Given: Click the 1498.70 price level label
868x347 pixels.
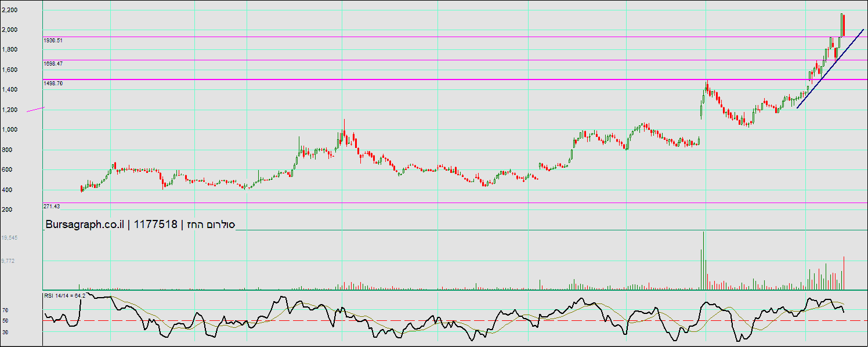Looking at the screenshot, I should click(x=53, y=84).
